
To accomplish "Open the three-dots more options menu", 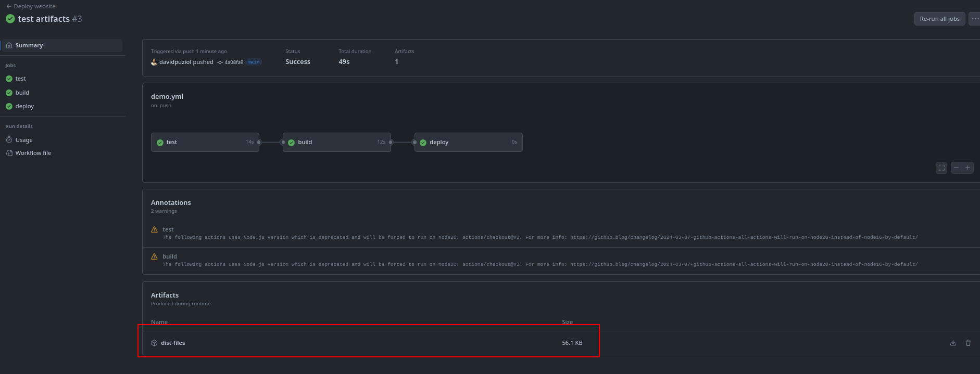I will point(974,19).
